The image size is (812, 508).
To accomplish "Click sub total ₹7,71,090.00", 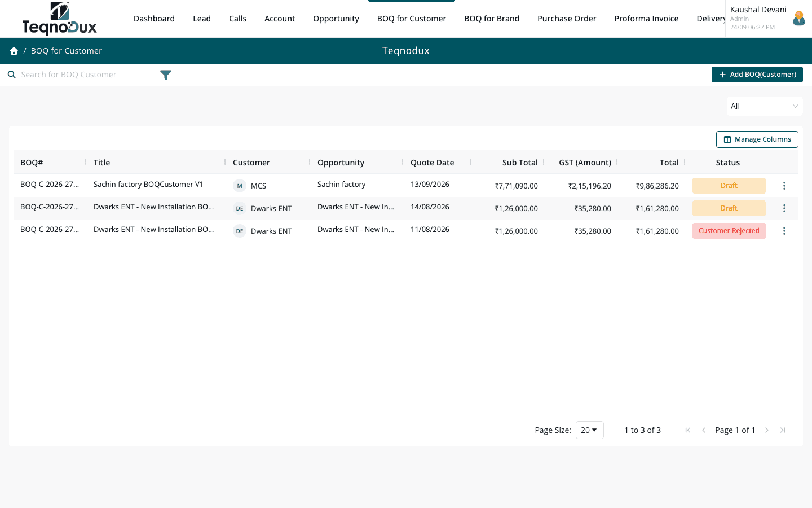I will pyautogui.click(x=517, y=186).
